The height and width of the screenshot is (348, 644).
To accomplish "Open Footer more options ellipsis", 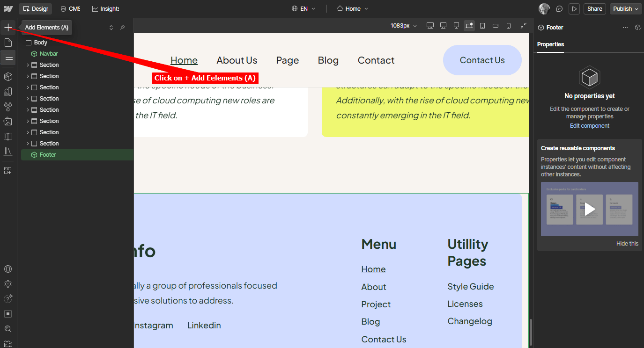I will 625,28.
